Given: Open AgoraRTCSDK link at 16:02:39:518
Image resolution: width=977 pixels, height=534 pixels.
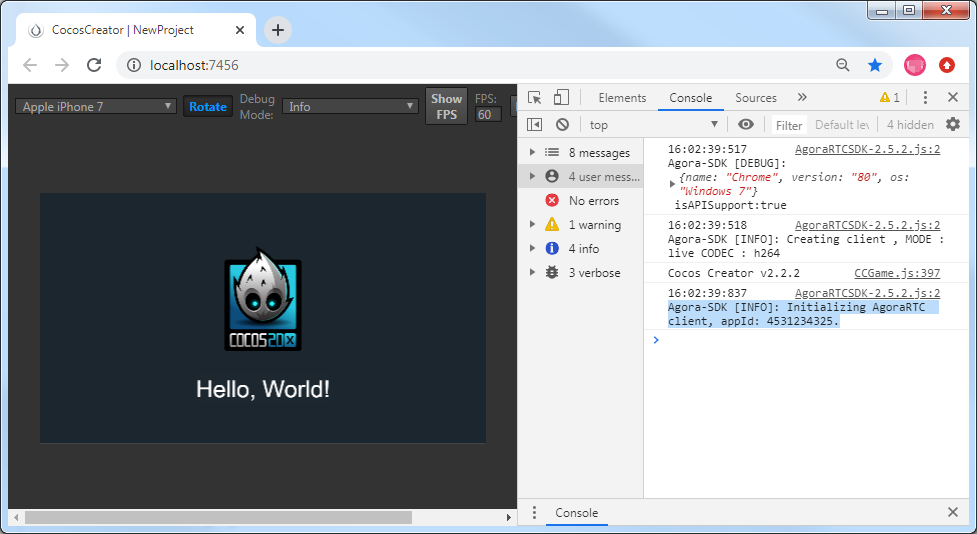Looking at the screenshot, I should [867, 225].
